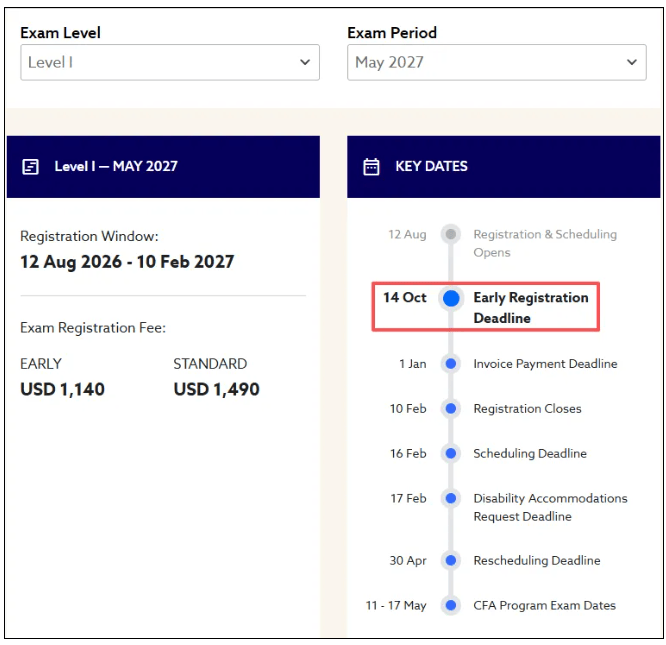Select the 16 Feb timeline marker dot
666x645 pixels.
point(451,453)
